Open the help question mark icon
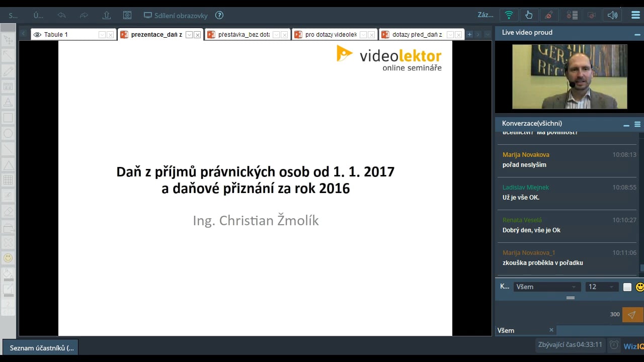The width and height of the screenshot is (644, 362). click(x=219, y=16)
